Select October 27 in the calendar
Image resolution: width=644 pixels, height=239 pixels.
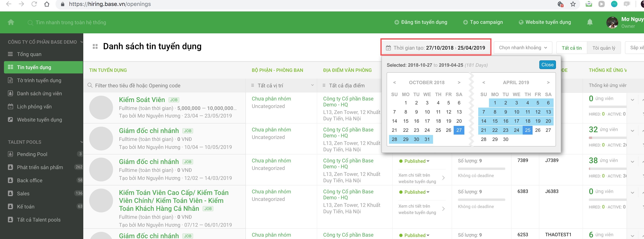coord(459,130)
